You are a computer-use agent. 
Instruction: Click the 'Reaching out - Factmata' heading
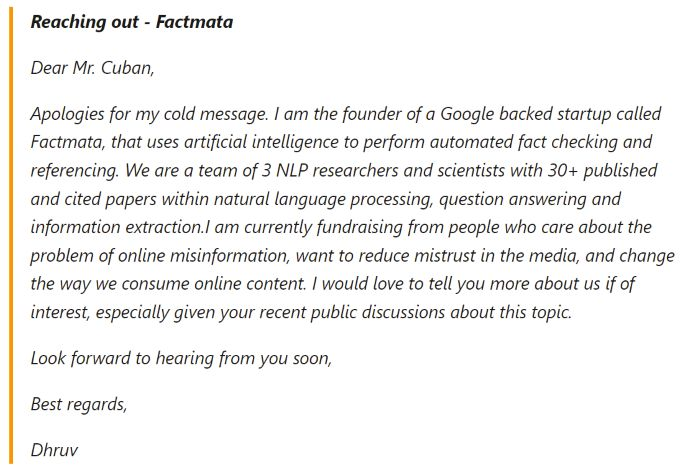click(131, 21)
